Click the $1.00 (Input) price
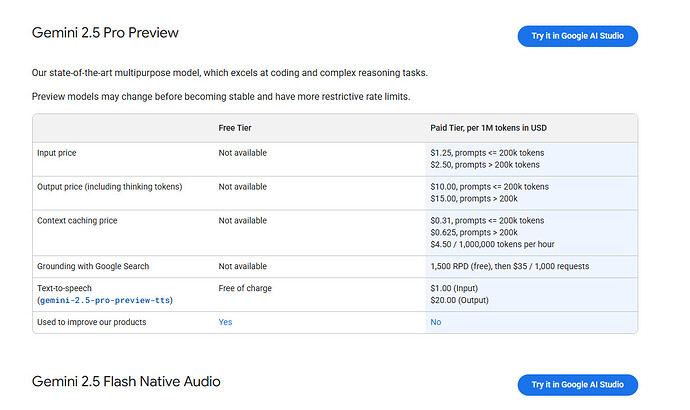Viewport: 690px width, 410px height. click(x=454, y=289)
